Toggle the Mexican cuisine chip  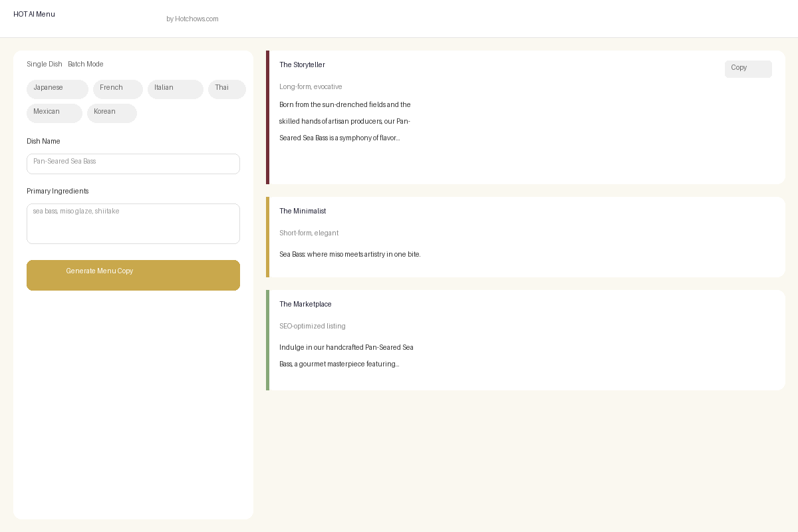point(54,113)
